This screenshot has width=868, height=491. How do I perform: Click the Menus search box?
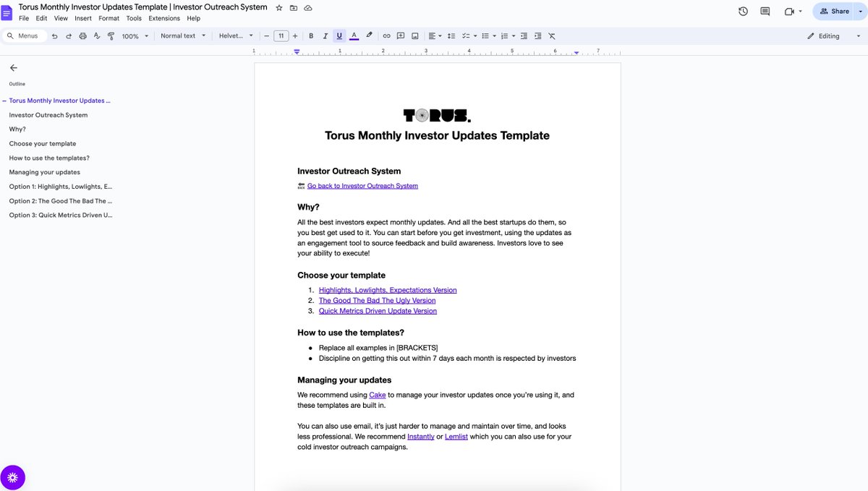(25, 36)
